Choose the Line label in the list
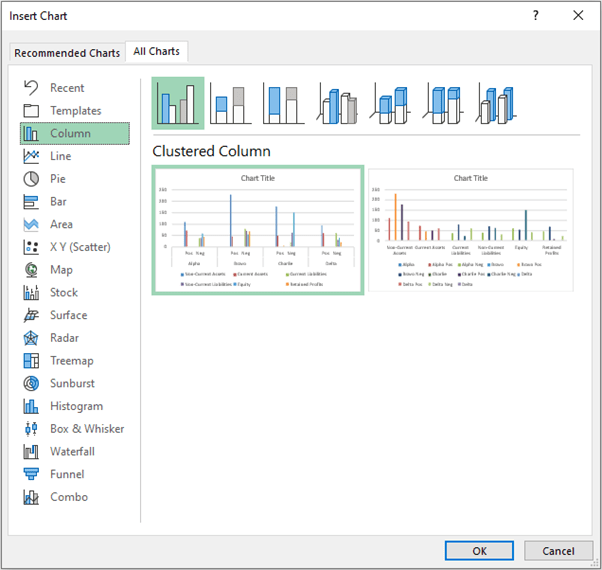The image size is (602, 570). pos(61,156)
